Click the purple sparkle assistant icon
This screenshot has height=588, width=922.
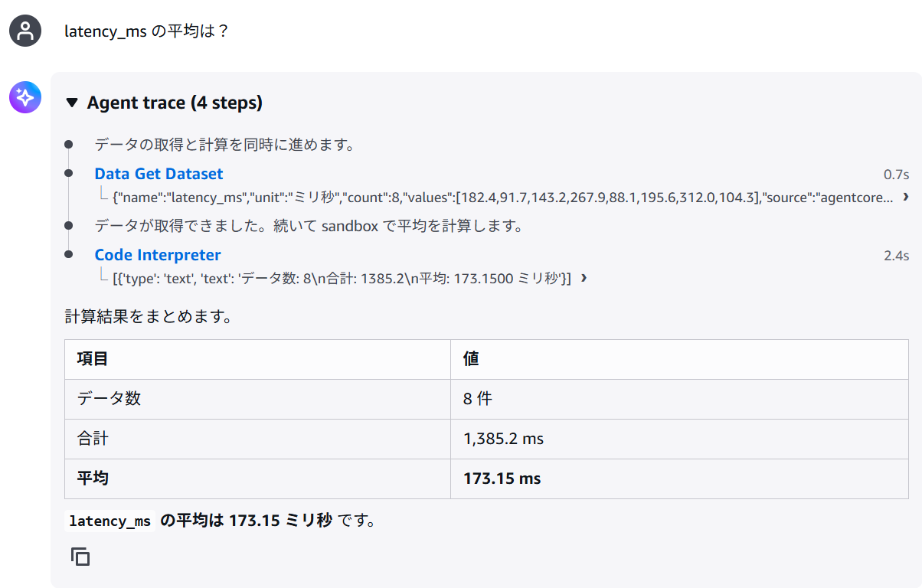pyautogui.click(x=25, y=97)
